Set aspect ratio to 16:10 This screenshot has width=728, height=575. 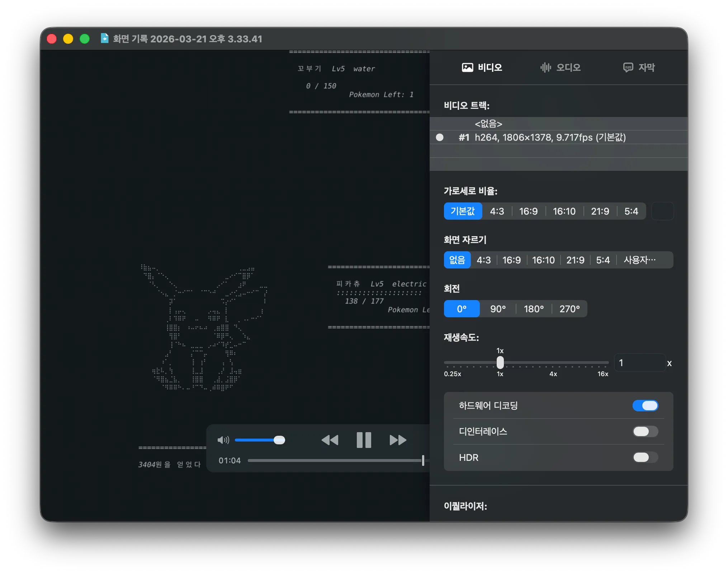click(x=564, y=211)
